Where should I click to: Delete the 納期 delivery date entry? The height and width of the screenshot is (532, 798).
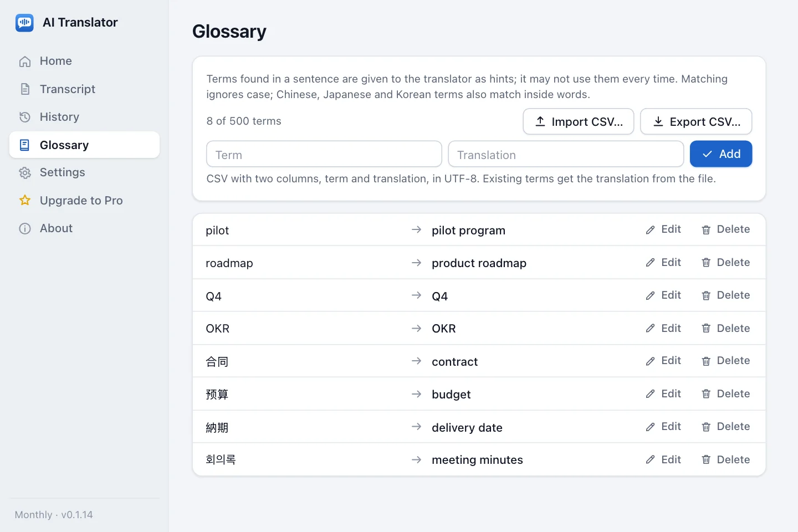coord(725,427)
